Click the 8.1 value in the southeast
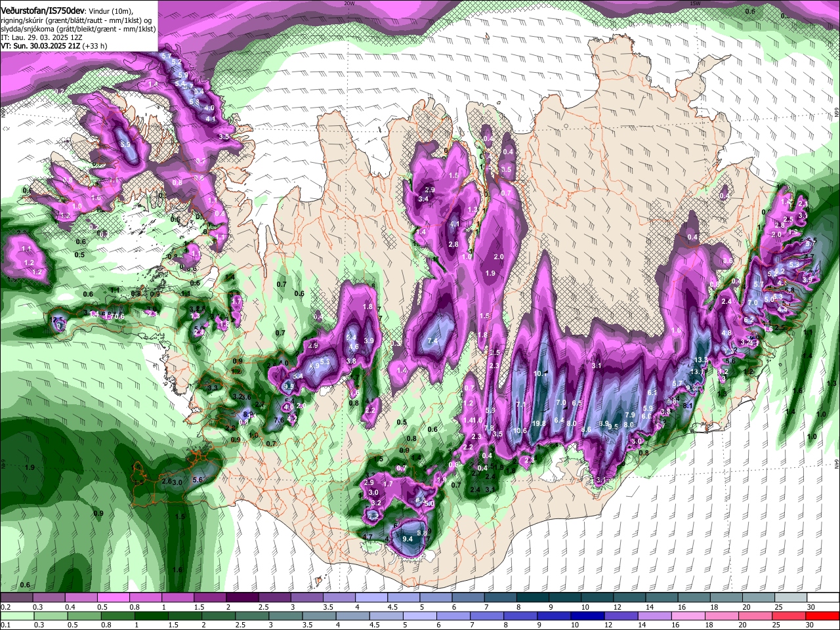 [688, 406]
